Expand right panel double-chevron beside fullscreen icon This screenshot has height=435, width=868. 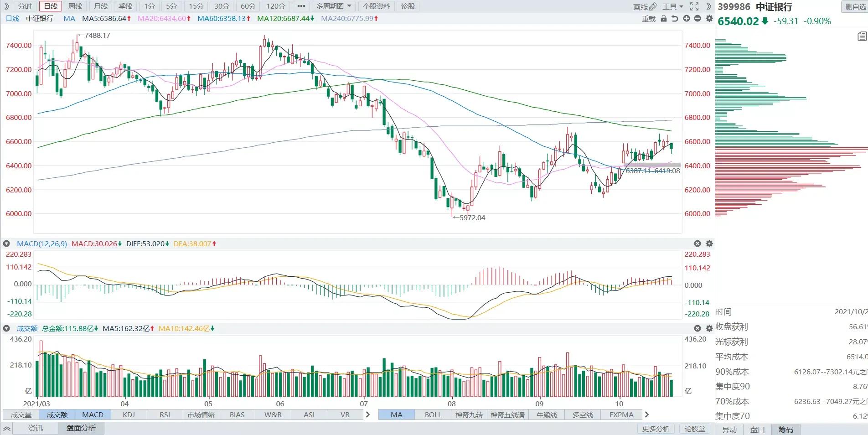point(708,6)
